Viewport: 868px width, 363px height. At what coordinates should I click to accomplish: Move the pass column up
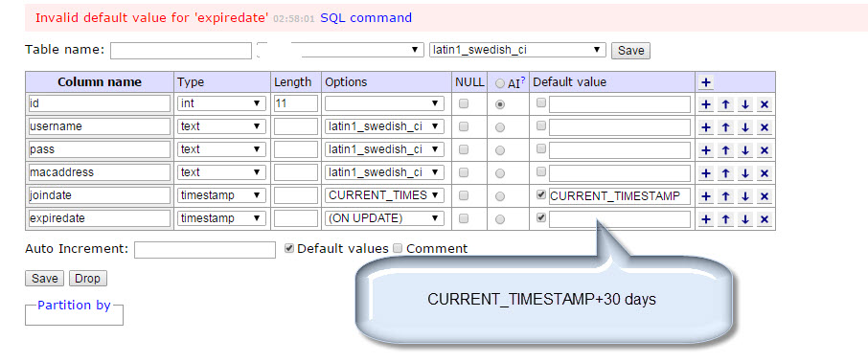pyautogui.click(x=725, y=150)
